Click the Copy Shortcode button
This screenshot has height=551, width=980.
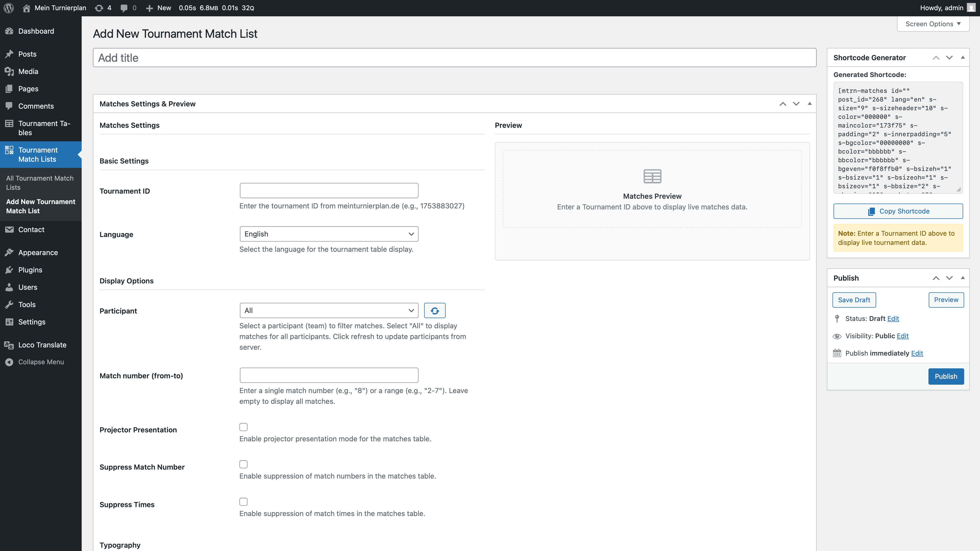click(x=898, y=211)
